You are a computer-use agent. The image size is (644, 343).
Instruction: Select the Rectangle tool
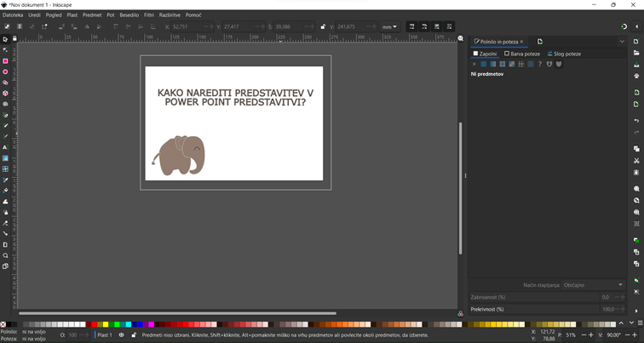(x=5, y=60)
